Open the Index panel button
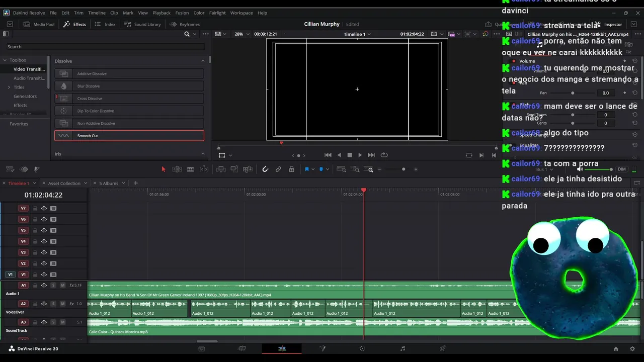644x362 pixels. click(105, 24)
